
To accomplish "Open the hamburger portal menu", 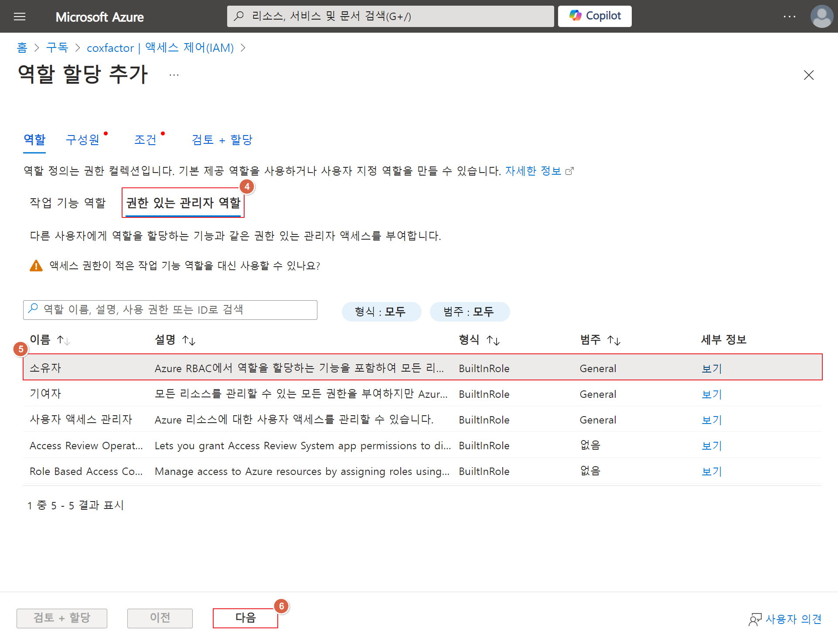I will pos(20,17).
